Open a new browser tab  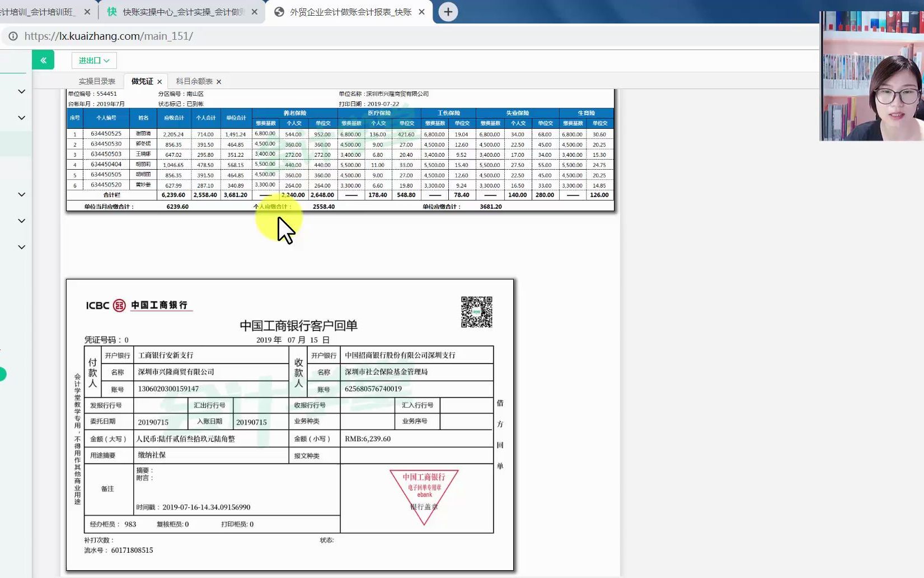[448, 12]
